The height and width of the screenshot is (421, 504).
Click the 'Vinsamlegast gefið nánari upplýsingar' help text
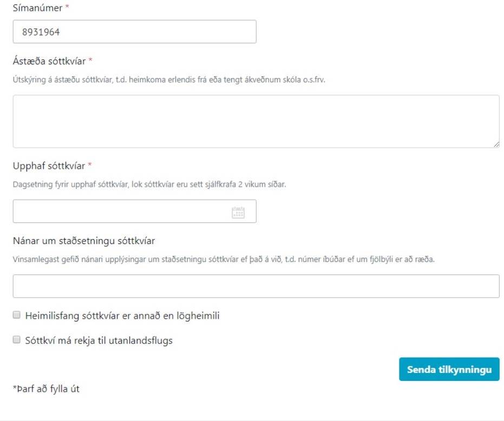pos(224,259)
